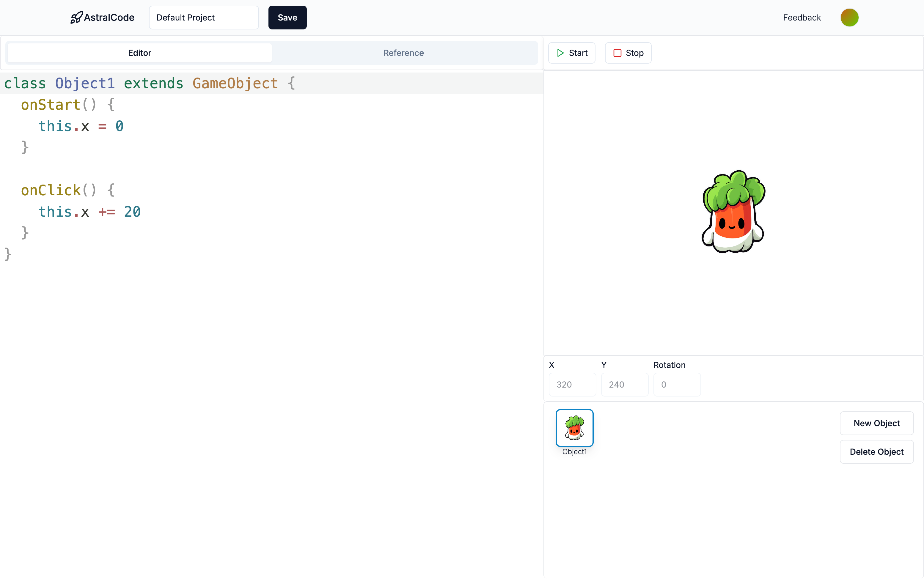Click the Stop button
This screenshot has height=579, width=924.
click(x=628, y=53)
